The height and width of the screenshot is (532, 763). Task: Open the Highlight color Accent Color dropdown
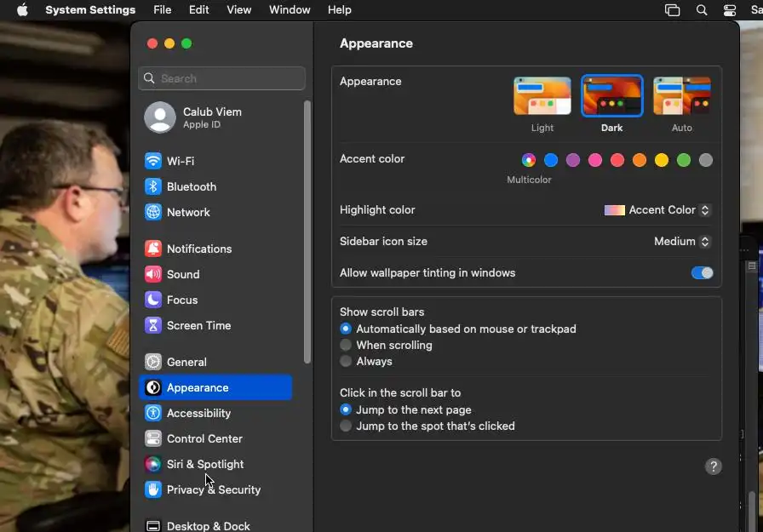657,210
